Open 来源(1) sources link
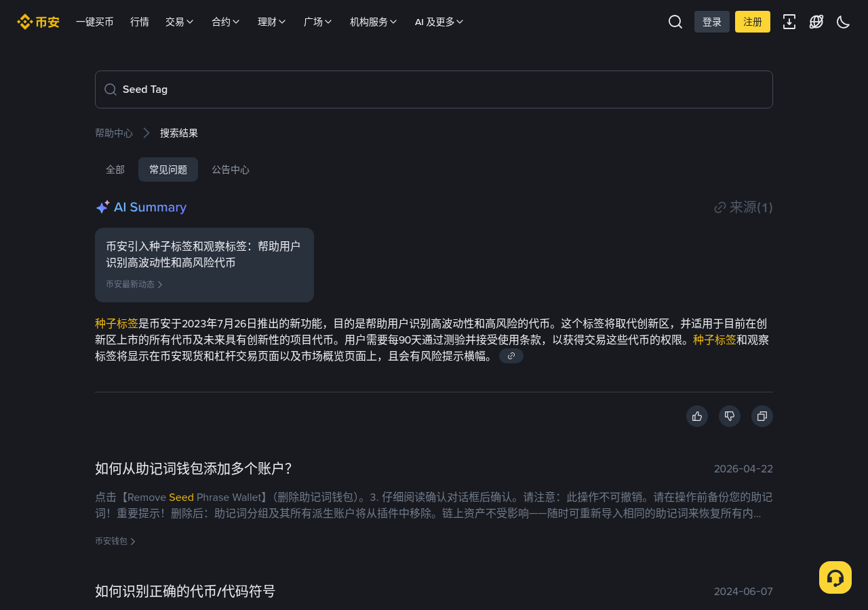The height and width of the screenshot is (610, 868). 743,207
